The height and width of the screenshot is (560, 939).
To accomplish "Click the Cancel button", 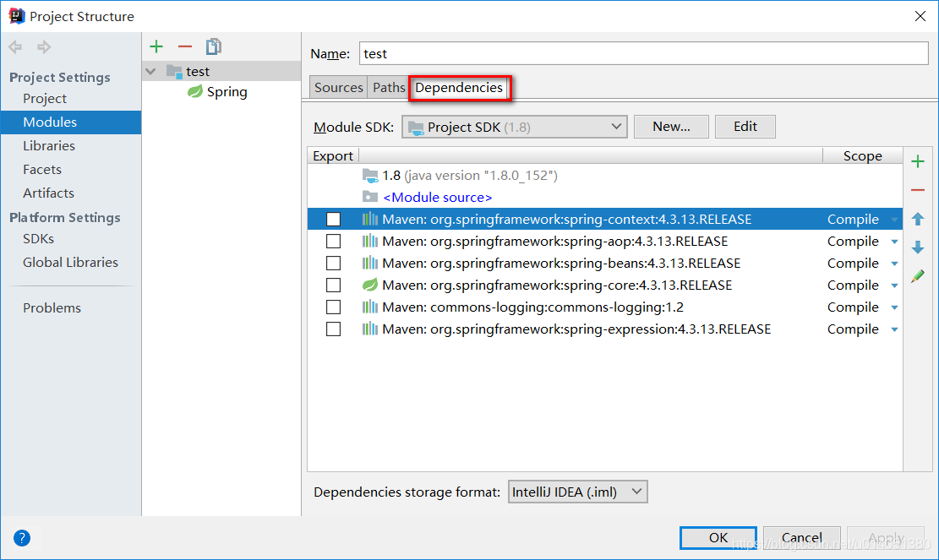I will pos(802,538).
